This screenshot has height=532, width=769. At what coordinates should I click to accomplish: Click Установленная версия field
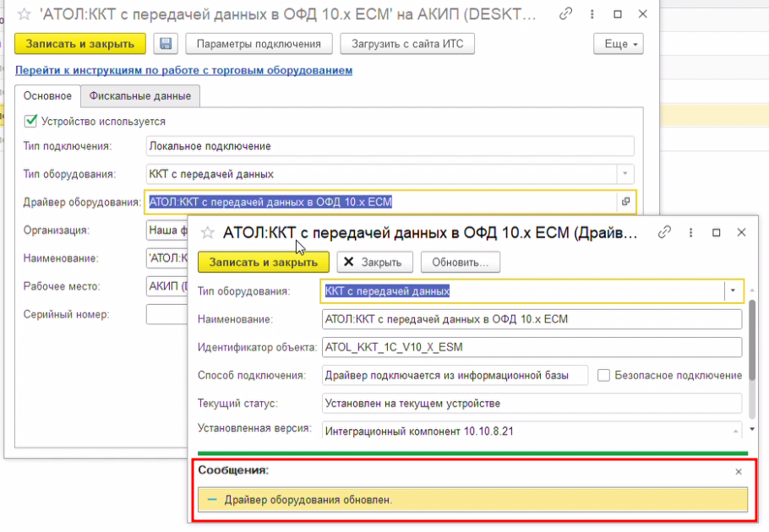pyautogui.click(x=532, y=430)
